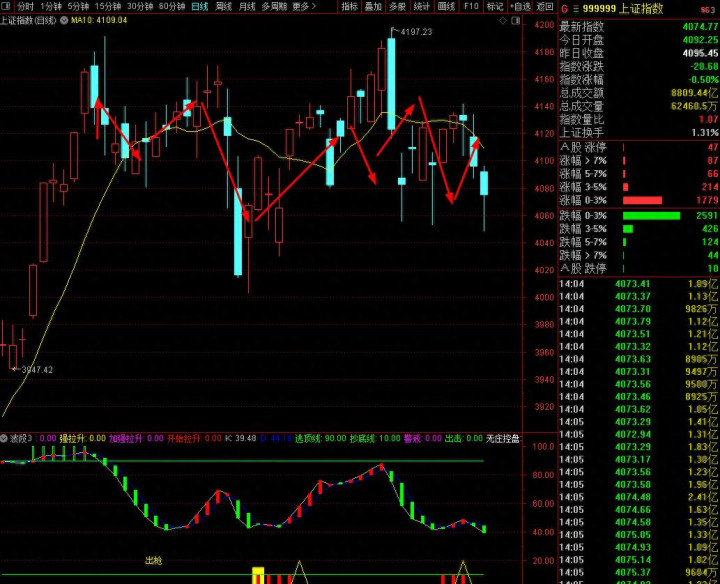
Task: Open the MA10 indicator settings circle icon
Action: [64, 20]
